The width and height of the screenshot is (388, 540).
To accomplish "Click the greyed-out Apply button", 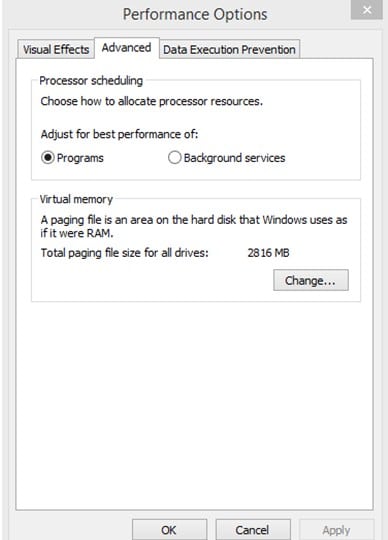I will 336,530.
